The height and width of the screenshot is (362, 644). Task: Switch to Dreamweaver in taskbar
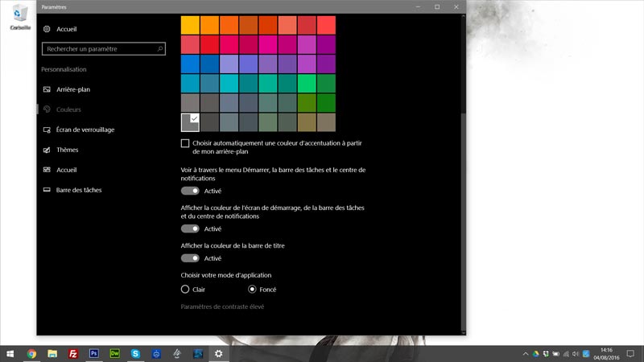click(x=114, y=353)
